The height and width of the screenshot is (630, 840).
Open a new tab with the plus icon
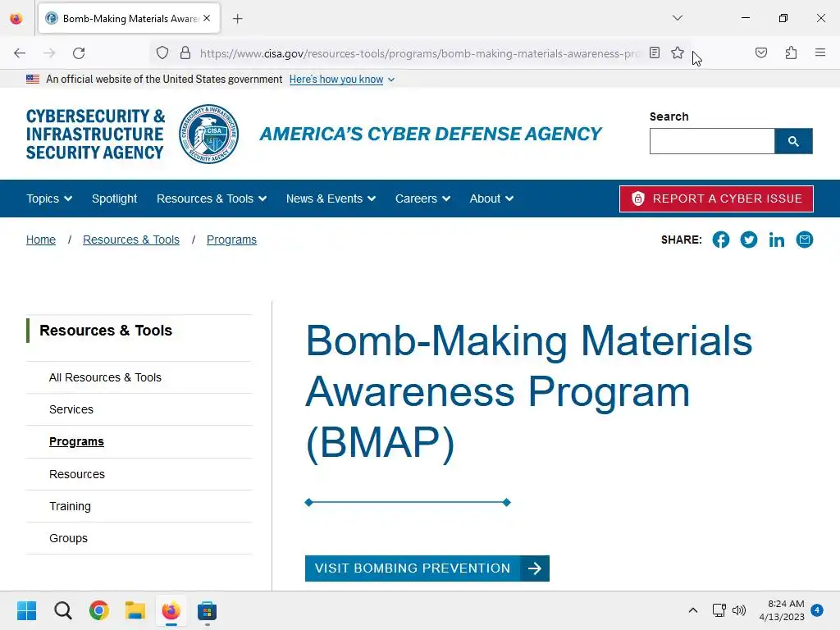(x=238, y=19)
